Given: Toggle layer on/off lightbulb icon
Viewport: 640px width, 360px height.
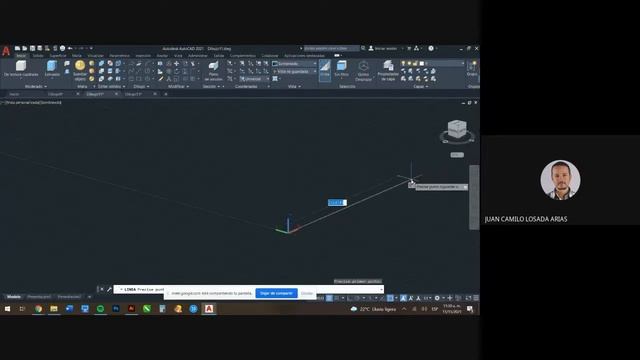Looking at the screenshot, I should 403,63.
